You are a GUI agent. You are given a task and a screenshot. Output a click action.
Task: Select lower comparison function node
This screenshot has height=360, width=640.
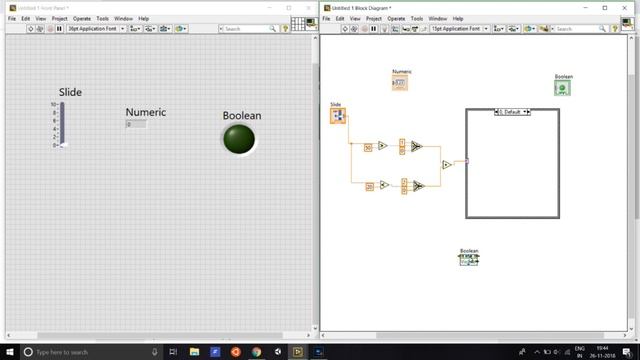click(x=384, y=185)
